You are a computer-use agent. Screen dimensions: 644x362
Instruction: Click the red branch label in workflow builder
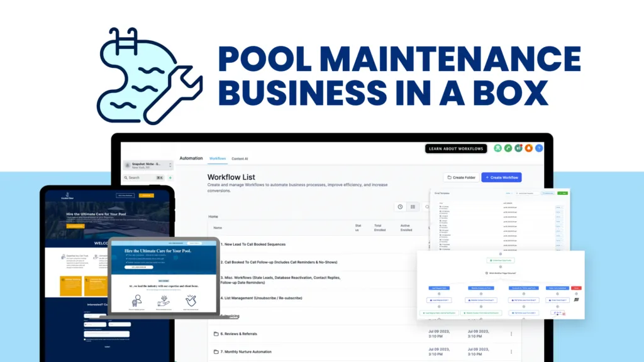576,288
